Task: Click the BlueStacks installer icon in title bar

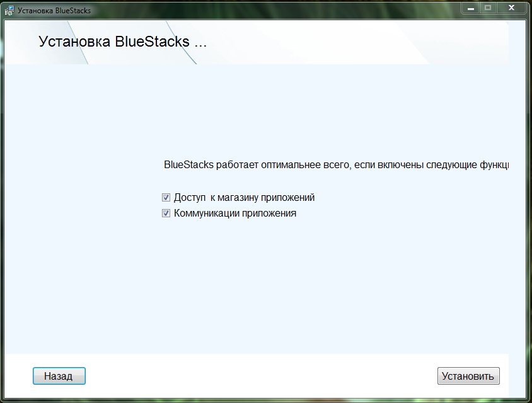Action: tap(9, 11)
